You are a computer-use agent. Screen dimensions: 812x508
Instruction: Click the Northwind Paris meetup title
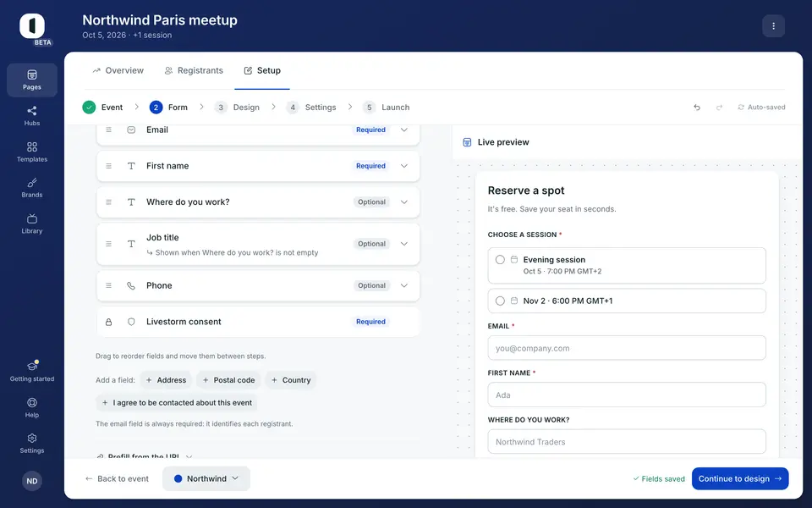click(x=160, y=20)
